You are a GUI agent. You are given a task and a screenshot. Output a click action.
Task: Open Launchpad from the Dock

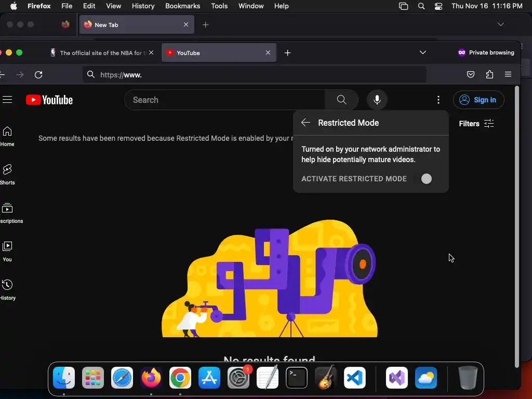tap(92, 378)
